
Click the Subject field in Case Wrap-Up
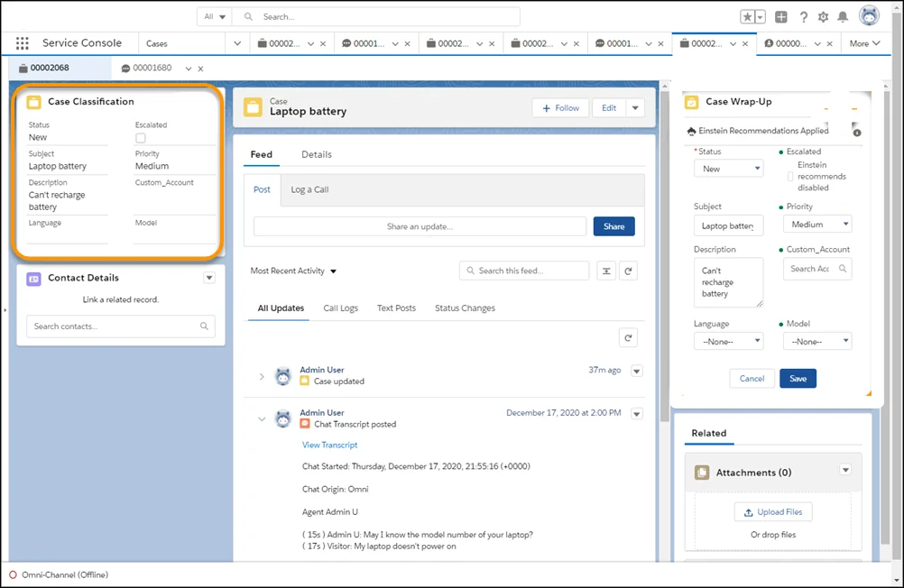(x=729, y=226)
